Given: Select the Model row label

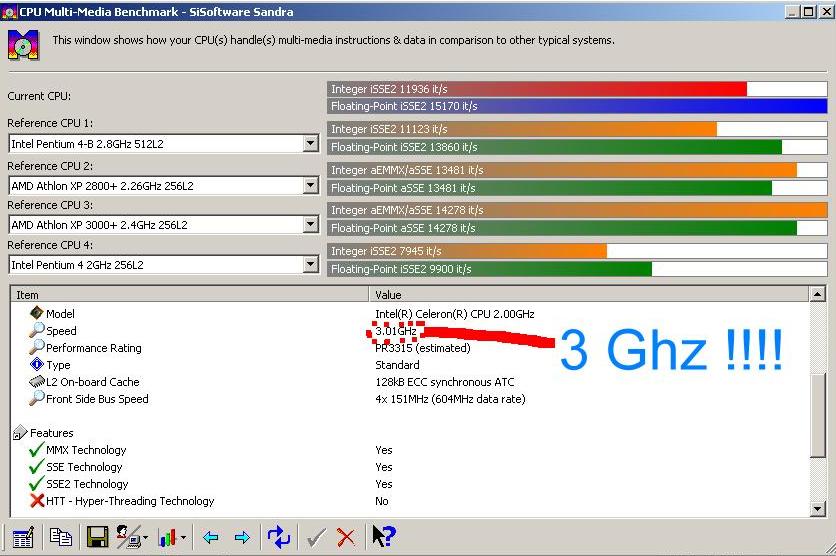Looking at the screenshot, I should click(x=60, y=314).
